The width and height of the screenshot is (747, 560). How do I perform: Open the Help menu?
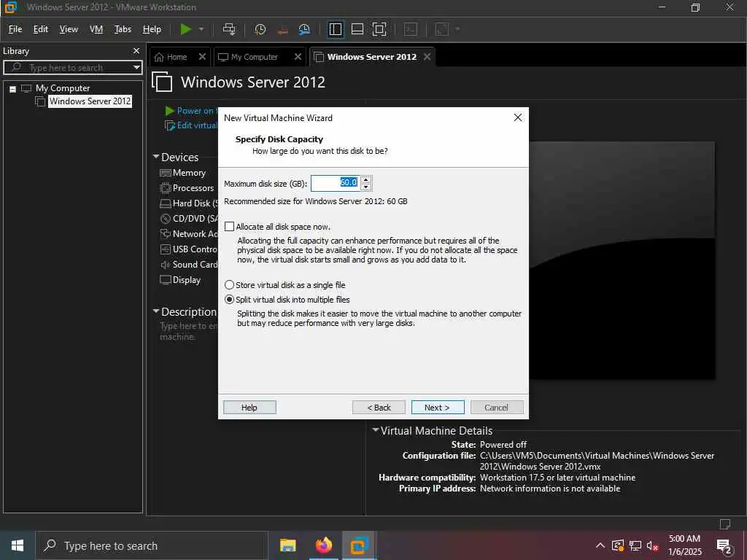click(x=152, y=29)
